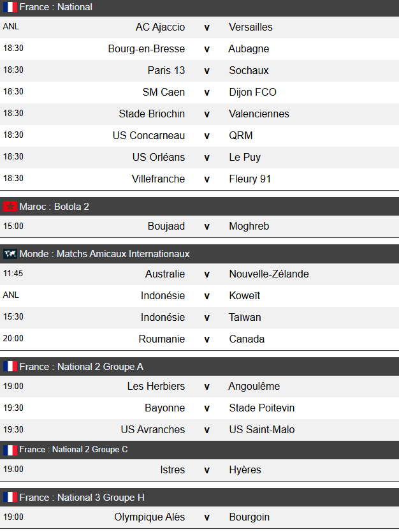Open the Maroc : Botola 2 league header
399x532 pixels.
click(54, 207)
